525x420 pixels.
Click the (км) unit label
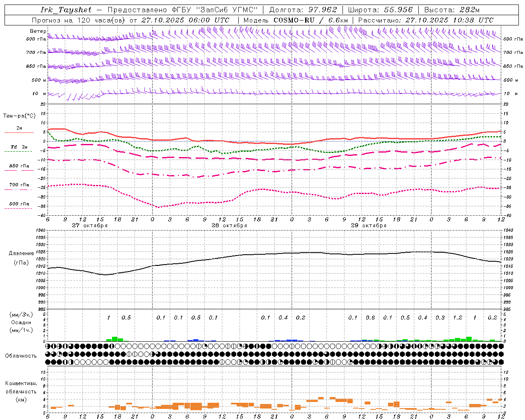pyautogui.click(x=21, y=399)
